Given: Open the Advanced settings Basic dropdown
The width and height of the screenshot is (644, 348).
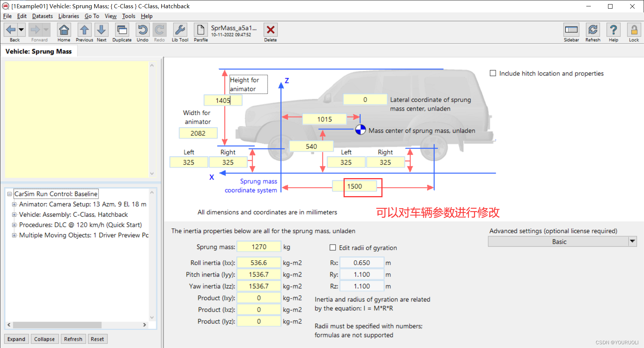Looking at the screenshot, I should [x=633, y=241].
